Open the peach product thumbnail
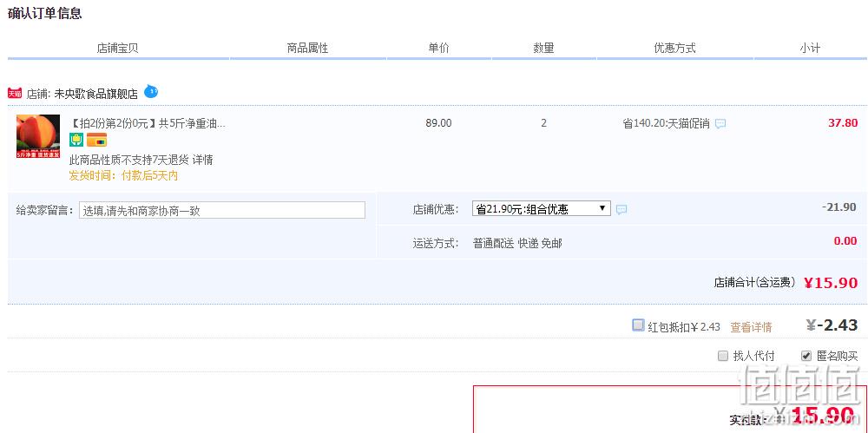Viewport: 868px width, 433px height. point(38,136)
